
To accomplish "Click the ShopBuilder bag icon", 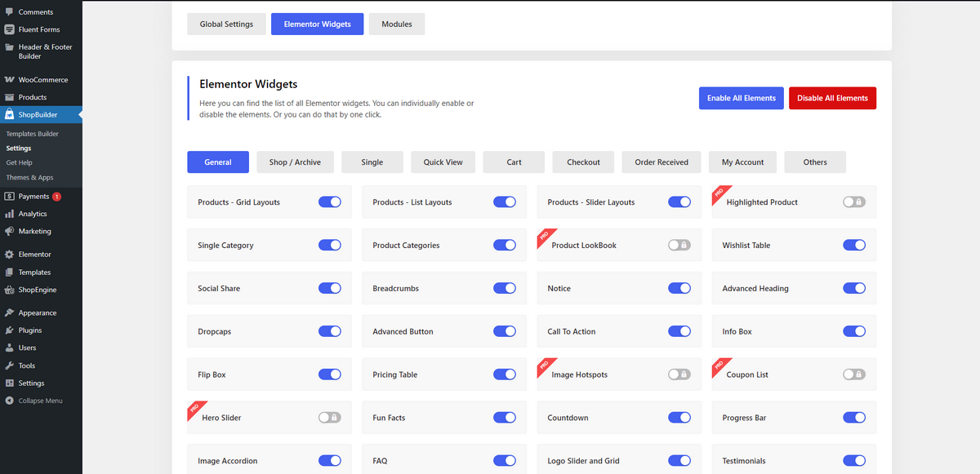I will [9, 115].
